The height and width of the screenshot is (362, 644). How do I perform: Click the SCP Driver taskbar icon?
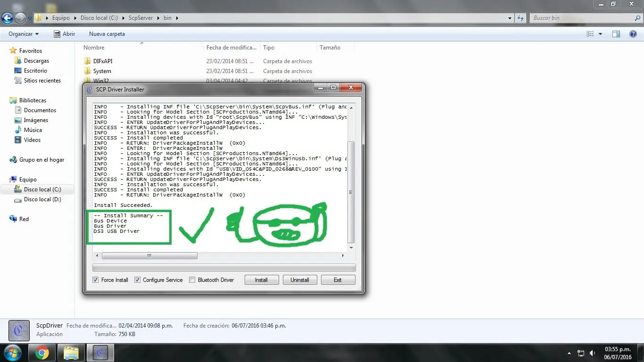[x=100, y=353]
